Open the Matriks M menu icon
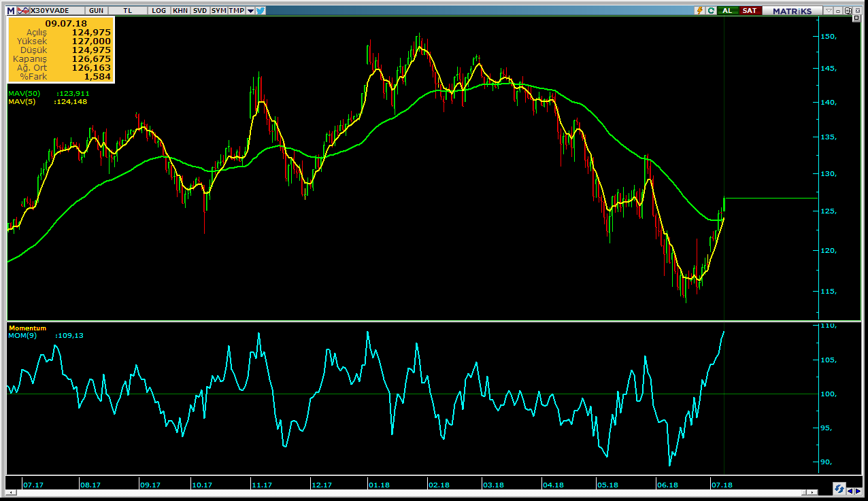 pyautogui.click(x=10, y=11)
